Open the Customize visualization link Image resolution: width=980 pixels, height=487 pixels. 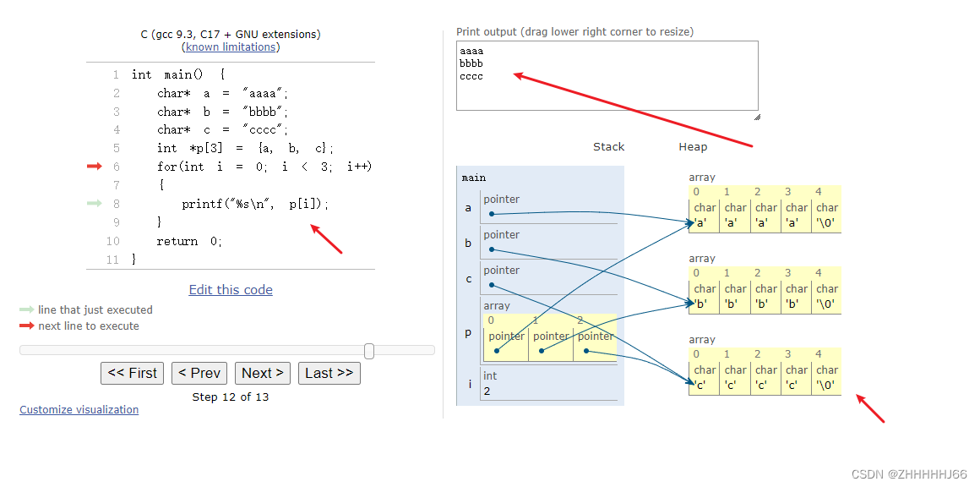point(79,409)
